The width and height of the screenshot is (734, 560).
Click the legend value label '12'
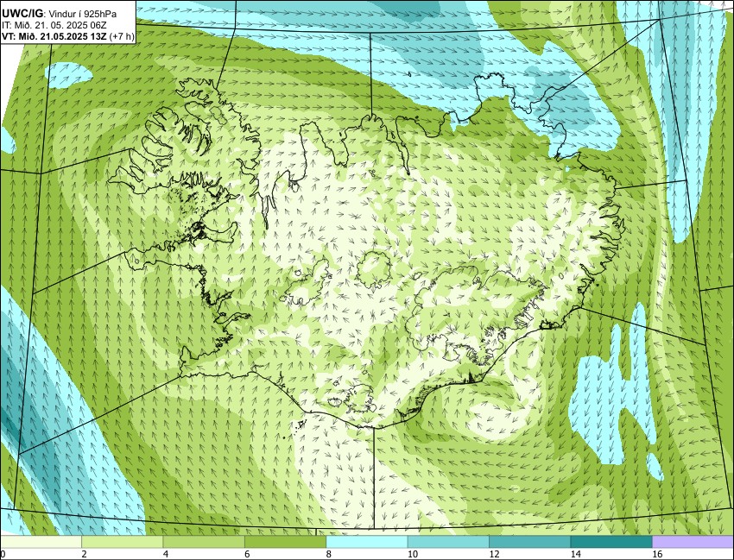pos(494,554)
